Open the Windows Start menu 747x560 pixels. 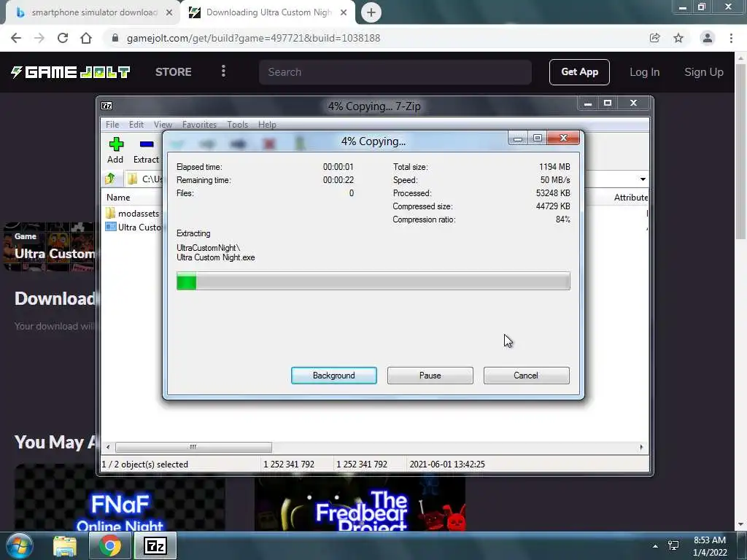coord(20,545)
